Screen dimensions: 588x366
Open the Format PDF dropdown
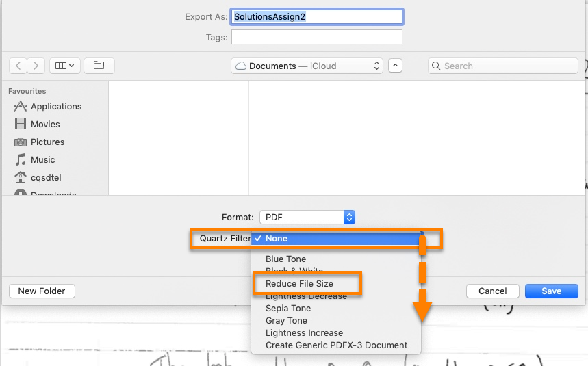pyautogui.click(x=307, y=217)
